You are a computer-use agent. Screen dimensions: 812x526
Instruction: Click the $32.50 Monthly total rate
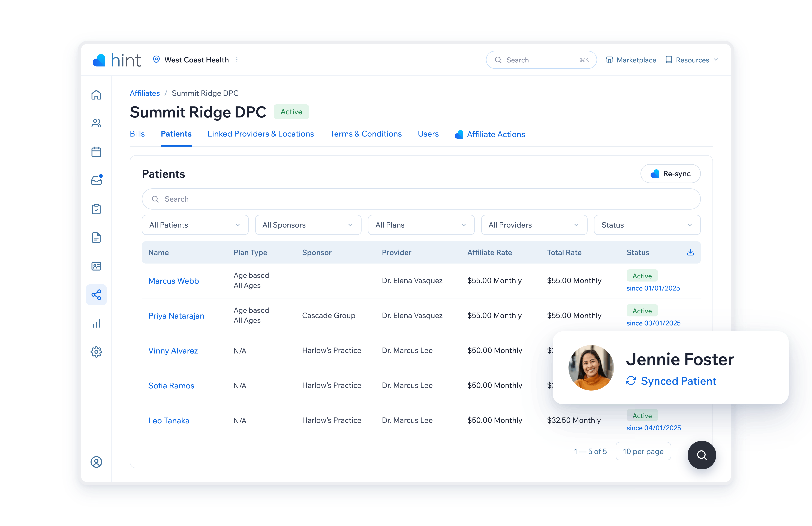coord(573,420)
